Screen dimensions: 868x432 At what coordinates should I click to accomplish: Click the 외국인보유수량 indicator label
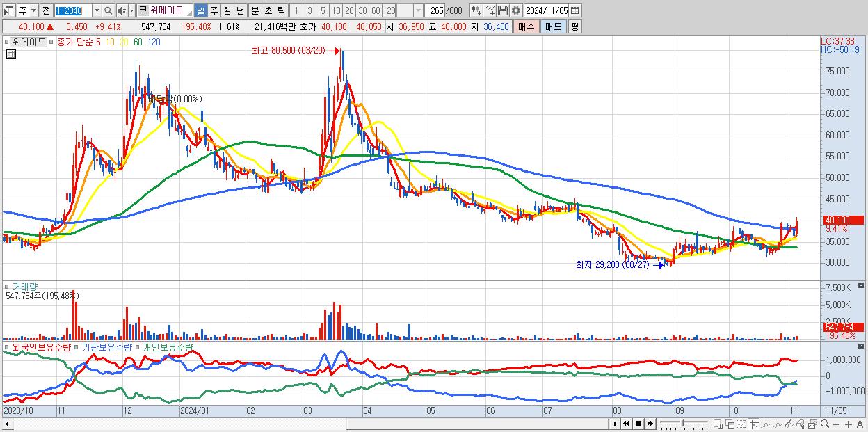coord(41,346)
